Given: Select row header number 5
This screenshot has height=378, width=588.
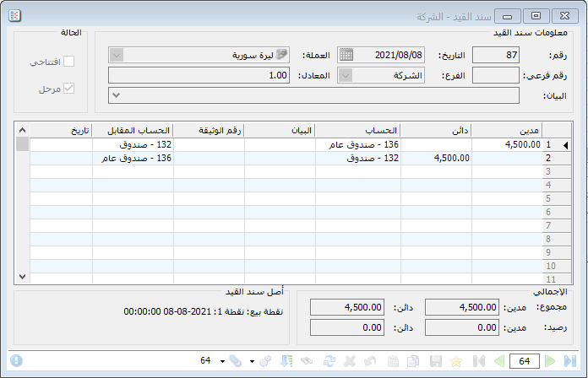Looking at the screenshot, I should 557,198.
